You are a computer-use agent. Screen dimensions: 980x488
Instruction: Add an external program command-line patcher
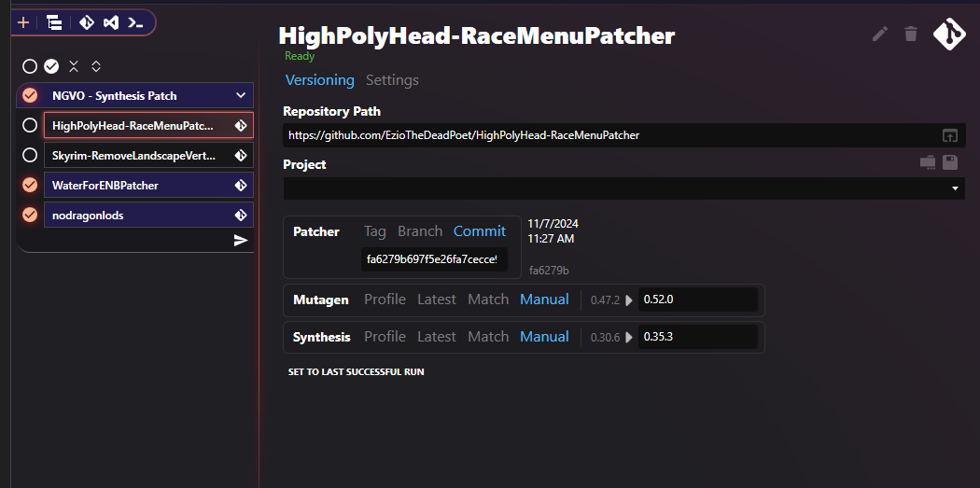[135, 23]
